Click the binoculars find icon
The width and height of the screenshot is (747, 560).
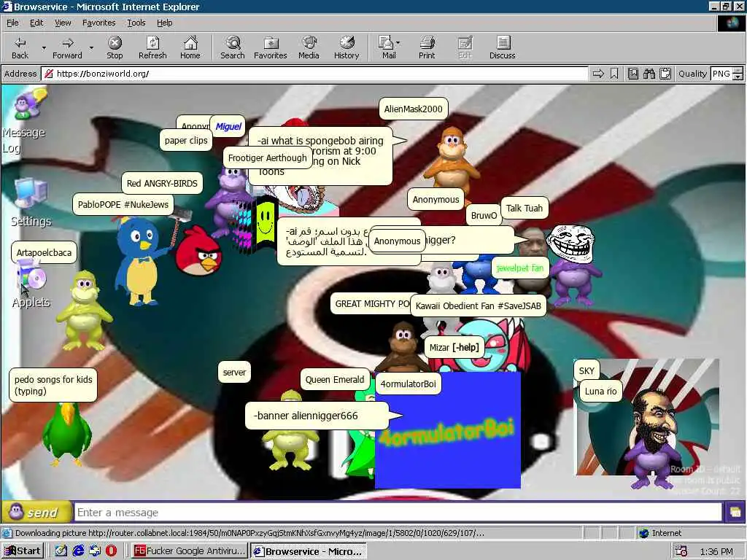pyautogui.click(x=649, y=74)
